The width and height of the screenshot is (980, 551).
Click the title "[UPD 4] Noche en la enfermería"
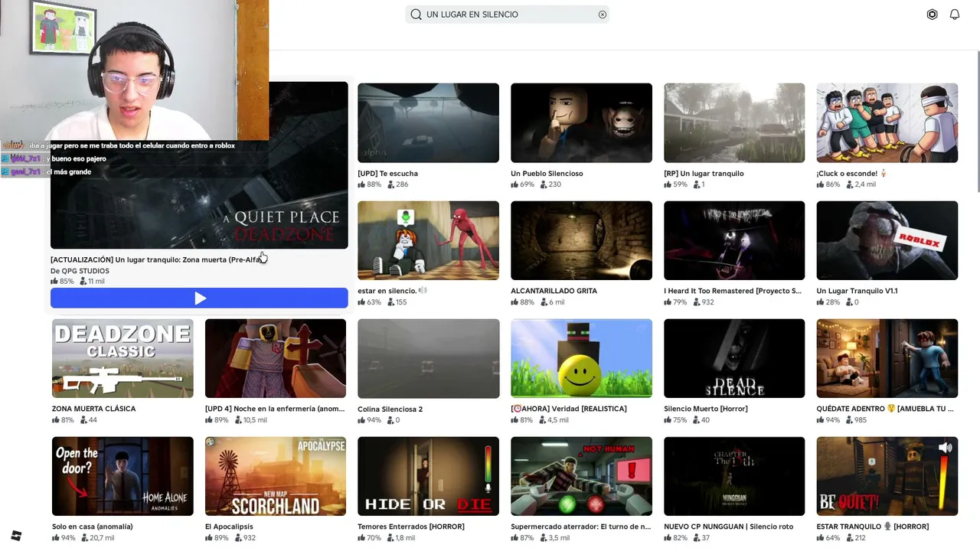point(275,409)
